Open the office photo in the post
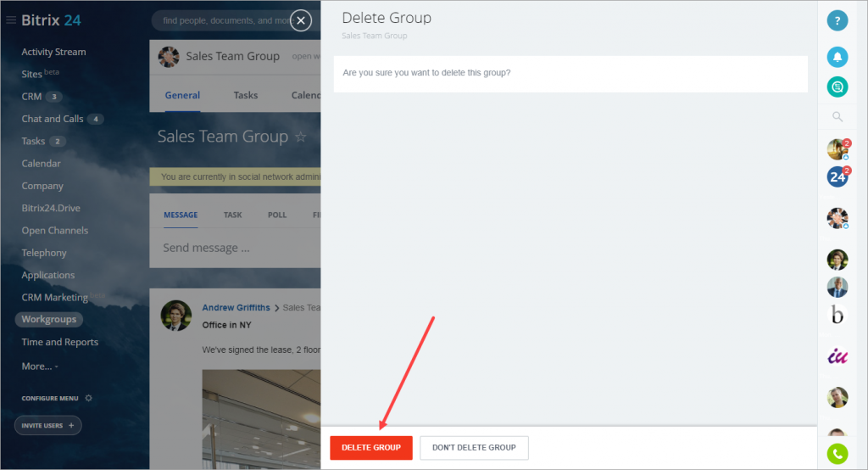Screen dimensions: 868x470 pyautogui.click(x=261, y=420)
